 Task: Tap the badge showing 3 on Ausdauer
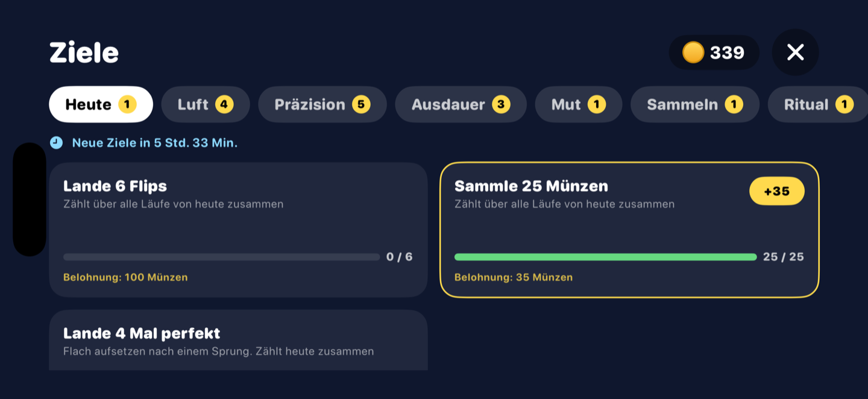501,104
